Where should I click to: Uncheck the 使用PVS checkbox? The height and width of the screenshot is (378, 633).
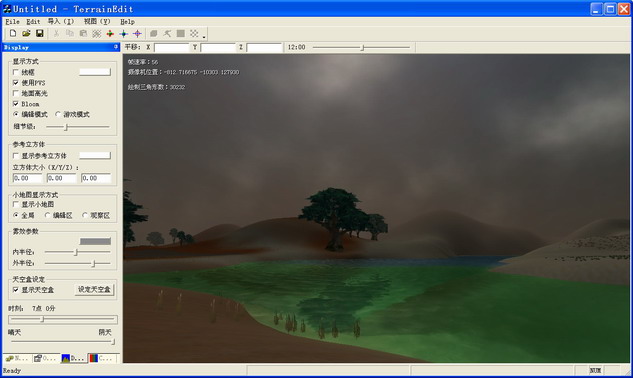[x=16, y=83]
